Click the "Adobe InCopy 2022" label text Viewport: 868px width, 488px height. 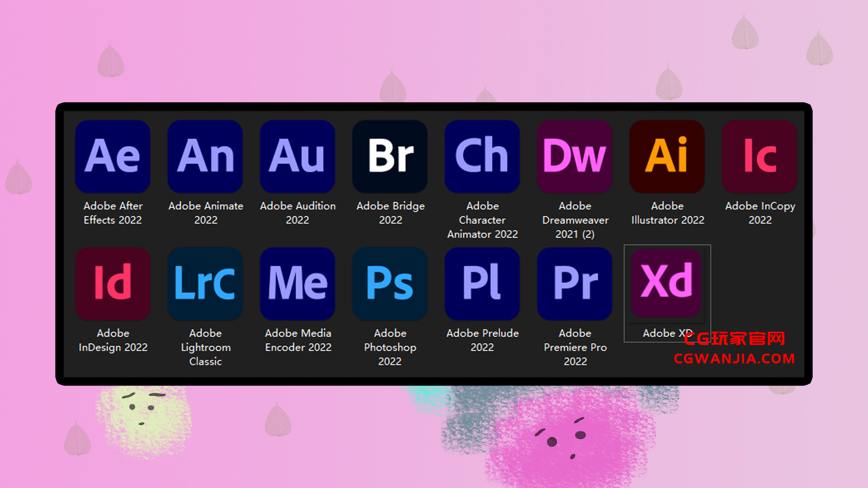(x=760, y=213)
